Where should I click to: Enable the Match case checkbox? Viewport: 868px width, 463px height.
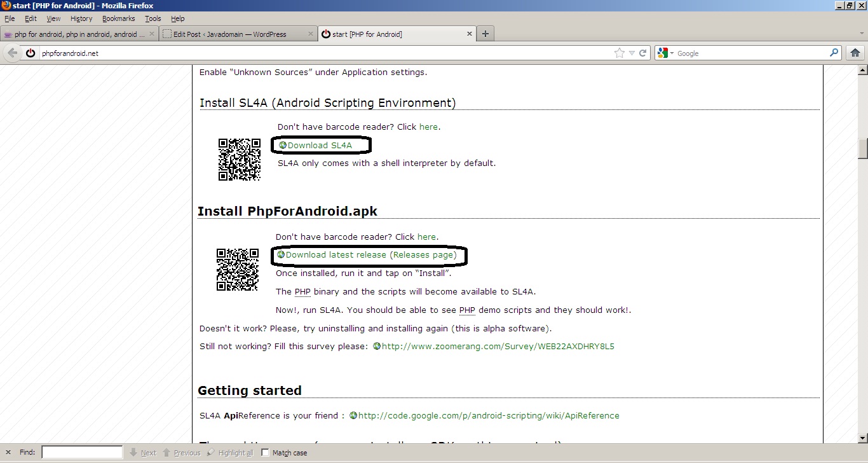click(265, 453)
